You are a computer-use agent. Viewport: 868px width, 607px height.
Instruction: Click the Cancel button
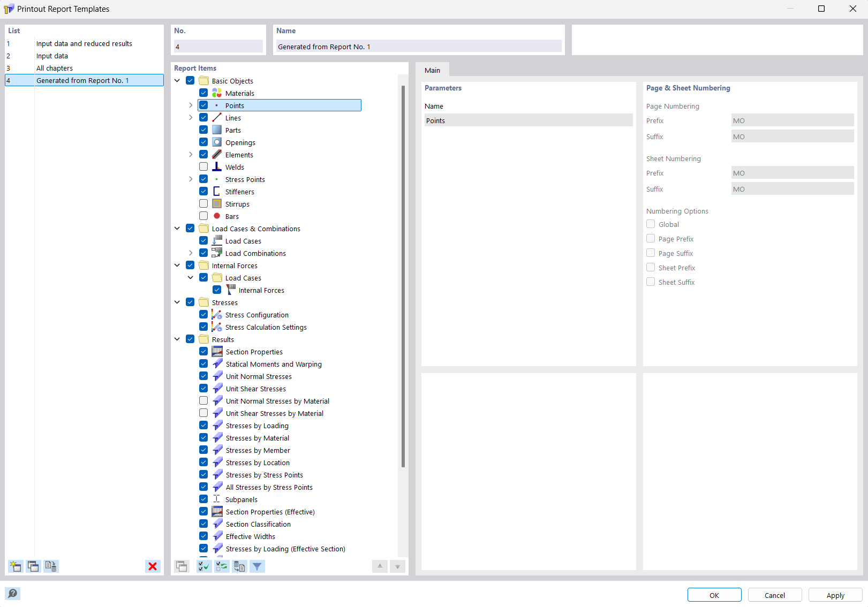click(775, 595)
